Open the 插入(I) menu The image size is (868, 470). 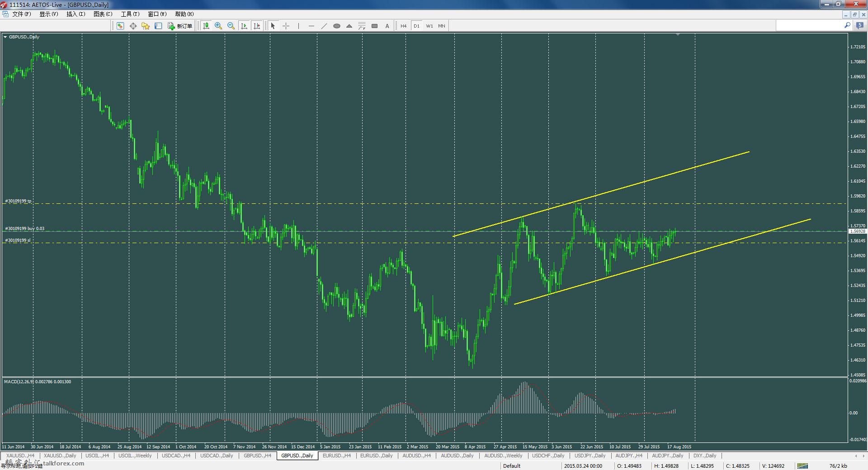pyautogui.click(x=76, y=14)
